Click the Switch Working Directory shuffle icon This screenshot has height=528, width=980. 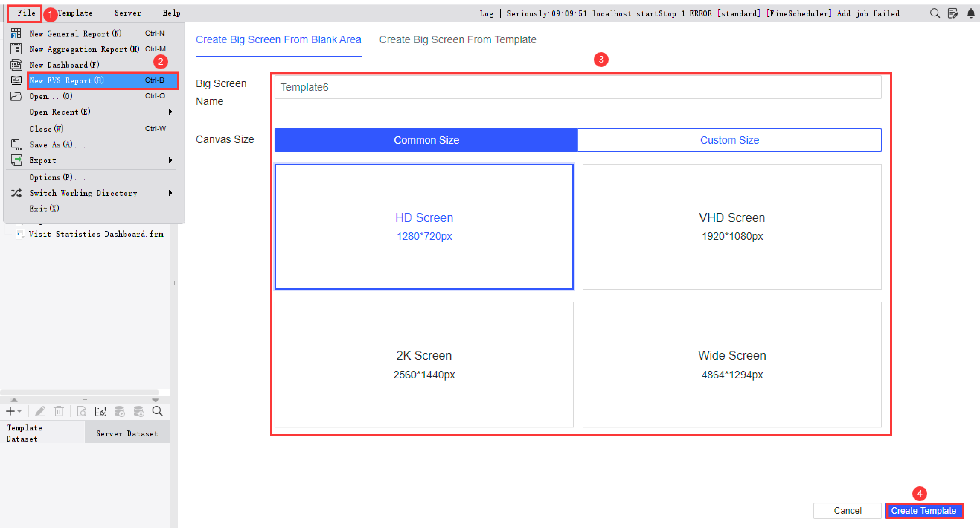click(x=16, y=193)
